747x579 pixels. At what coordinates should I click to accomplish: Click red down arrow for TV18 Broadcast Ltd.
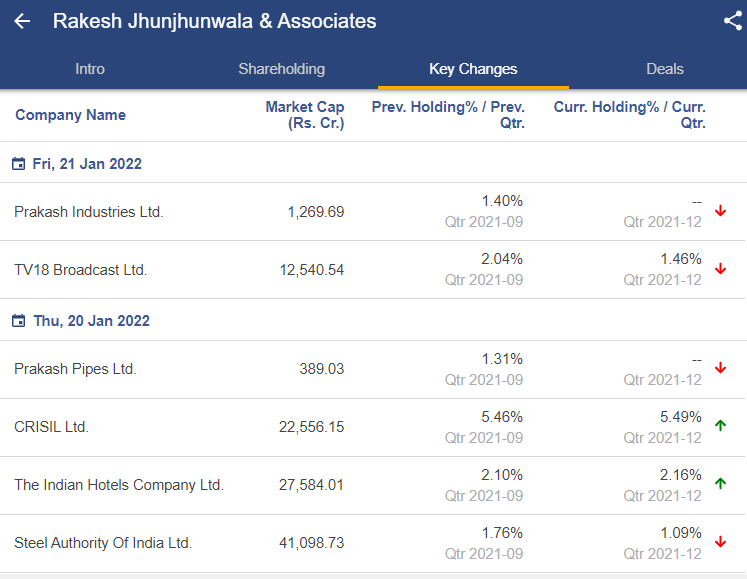pos(720,269)
